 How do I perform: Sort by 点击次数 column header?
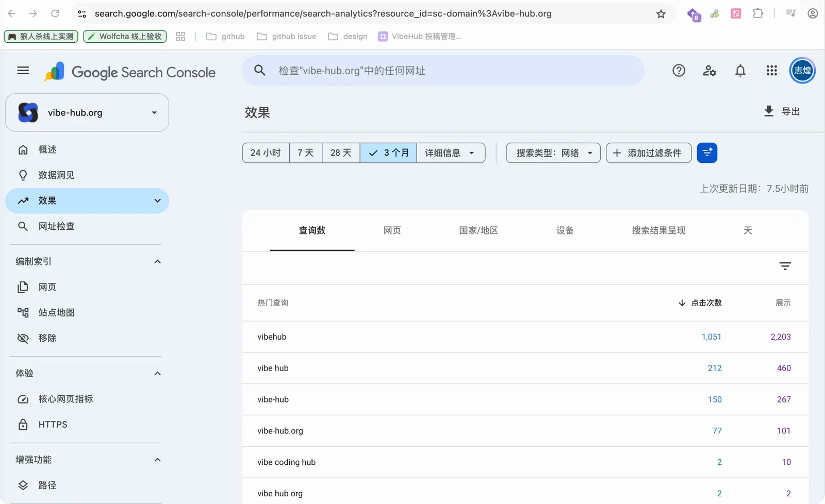[700, 303]
